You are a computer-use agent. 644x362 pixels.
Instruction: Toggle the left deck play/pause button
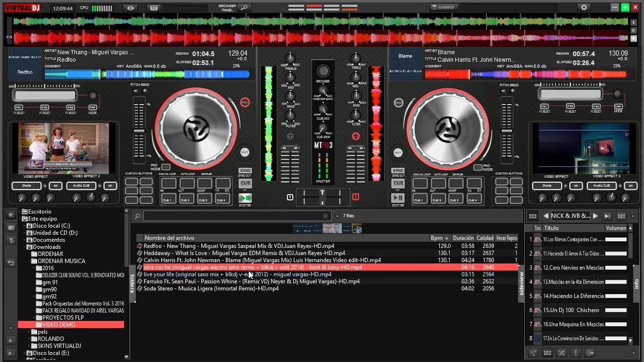[245, 198]
